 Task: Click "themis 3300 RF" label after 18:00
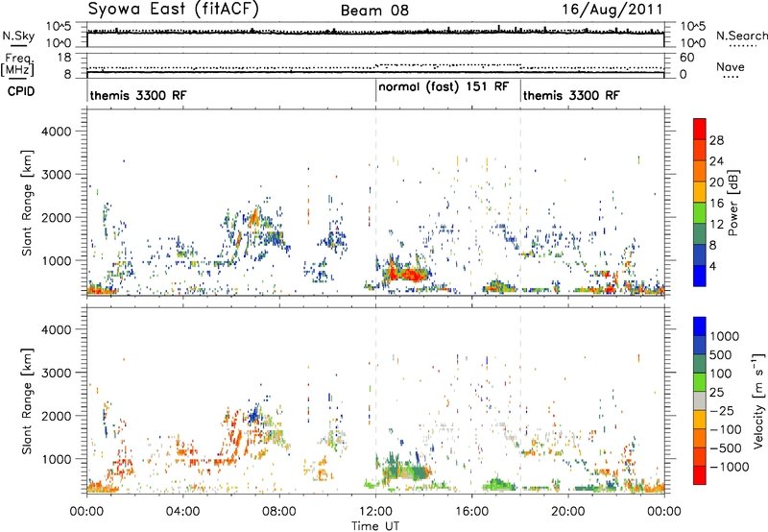click(x=571, y=95)
